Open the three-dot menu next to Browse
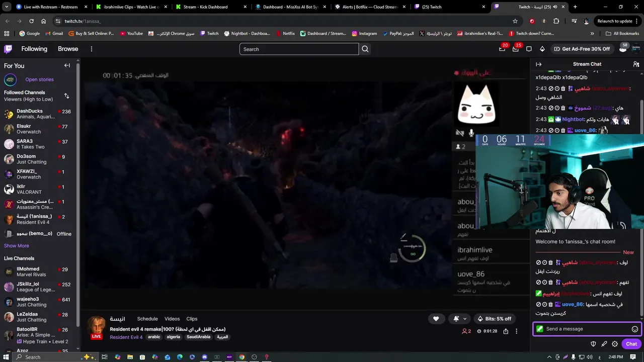 click(91, 49)
